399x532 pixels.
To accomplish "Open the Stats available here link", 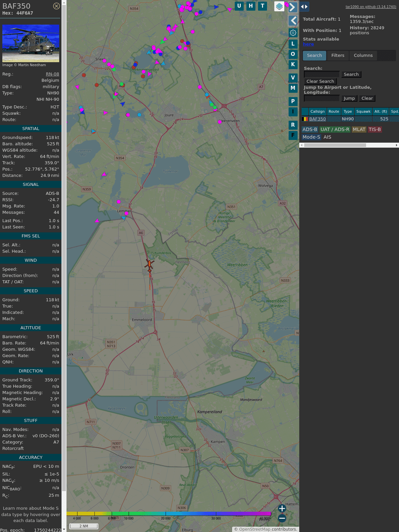I will pyautogui.click(x=308, y=44).
